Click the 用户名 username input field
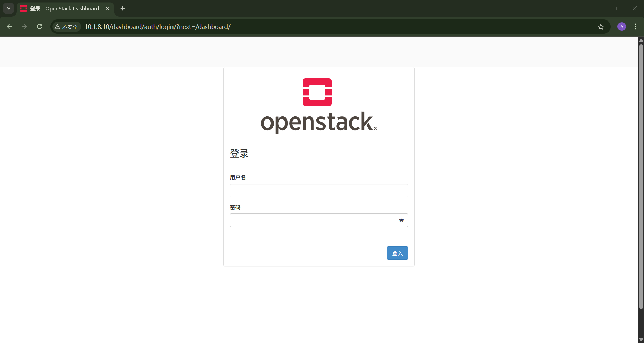 [319, 190]
